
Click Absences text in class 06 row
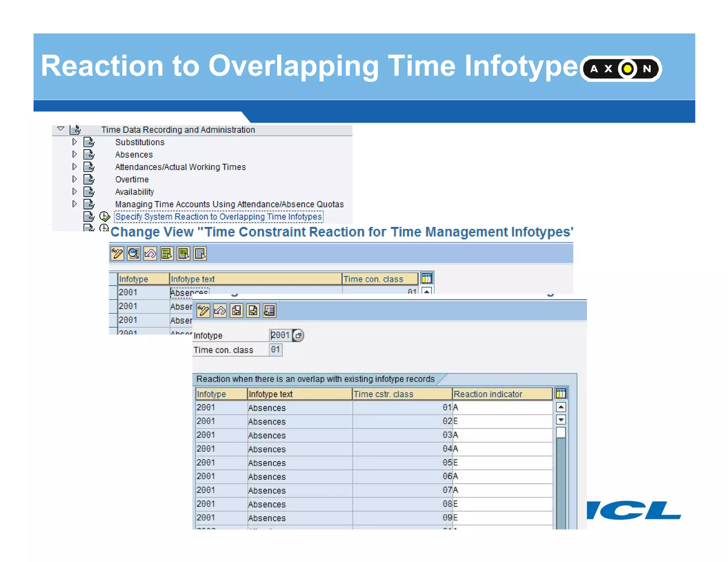point(267,476)
